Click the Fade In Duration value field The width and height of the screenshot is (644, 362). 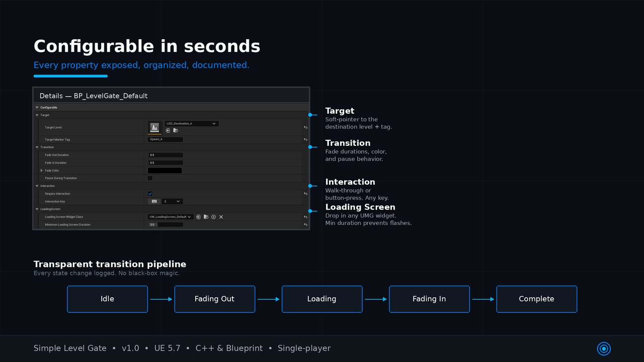coord(166,163)
